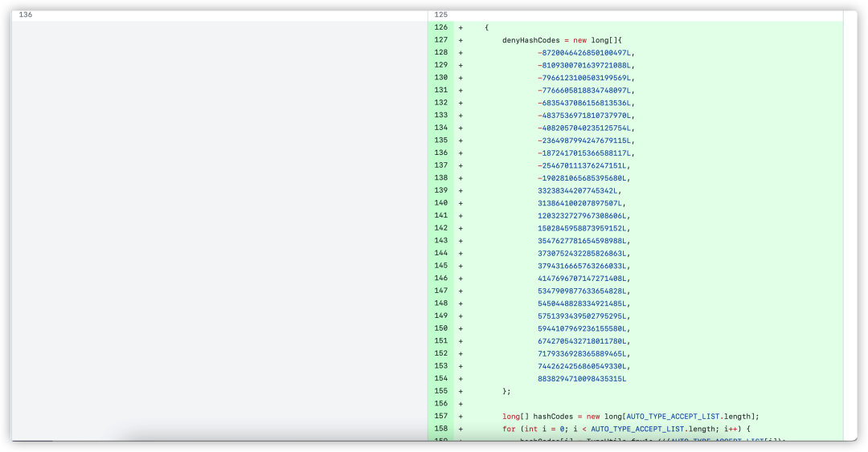Click the hash value 6742705432718011780L
Image resolution: width=868 pixels, height=452 pixels.
pyautogui.click(x=582, y=341)
